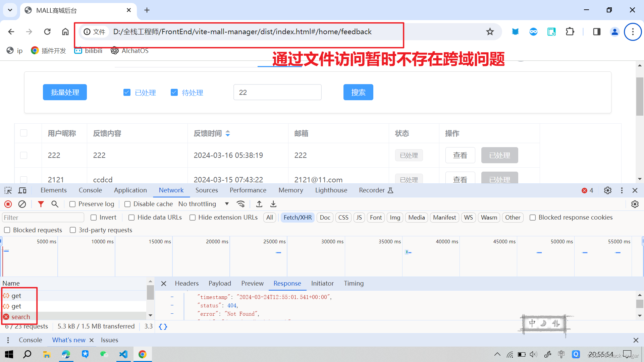Screen dimensions: 644x362
Task: Toggle the device toolbar icon
Action: (22, 190)
